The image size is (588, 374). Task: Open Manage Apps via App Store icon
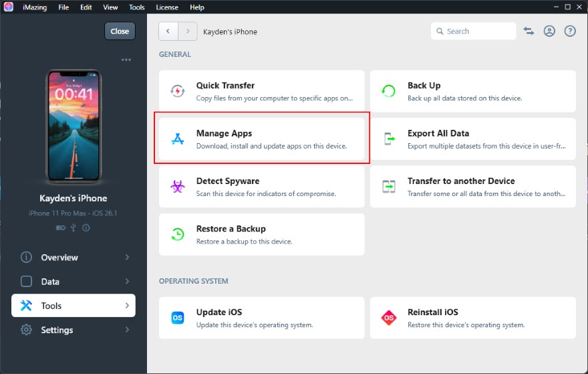[x=178, y=139]
